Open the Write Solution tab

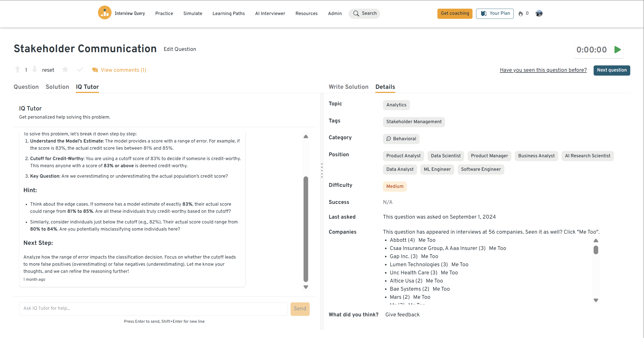348,87
